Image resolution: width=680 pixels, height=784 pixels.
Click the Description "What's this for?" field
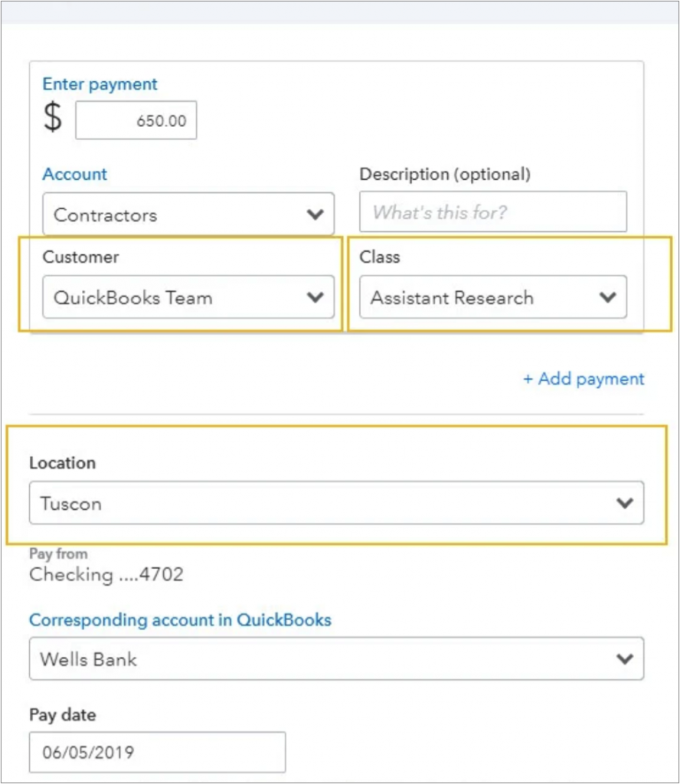493,212
